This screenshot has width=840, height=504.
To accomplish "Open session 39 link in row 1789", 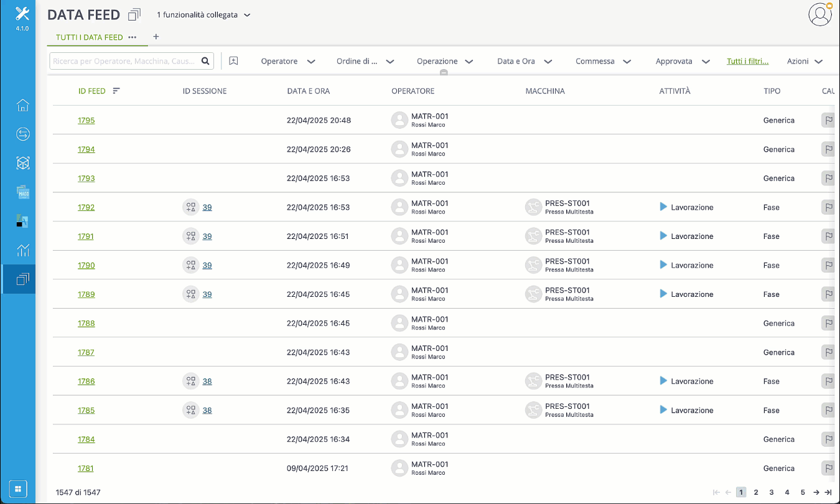I will tap(207, 294).
